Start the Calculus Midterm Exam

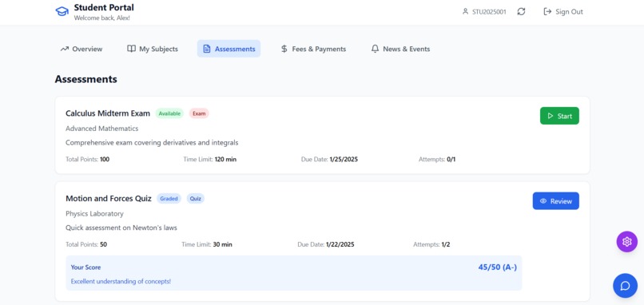559,116
